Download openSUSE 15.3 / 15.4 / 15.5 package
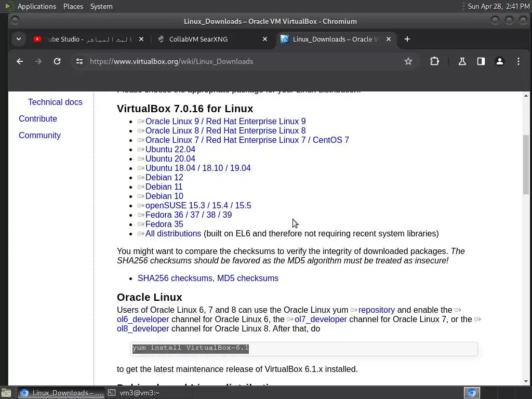The image size is (532, 399). click(198, 205)
